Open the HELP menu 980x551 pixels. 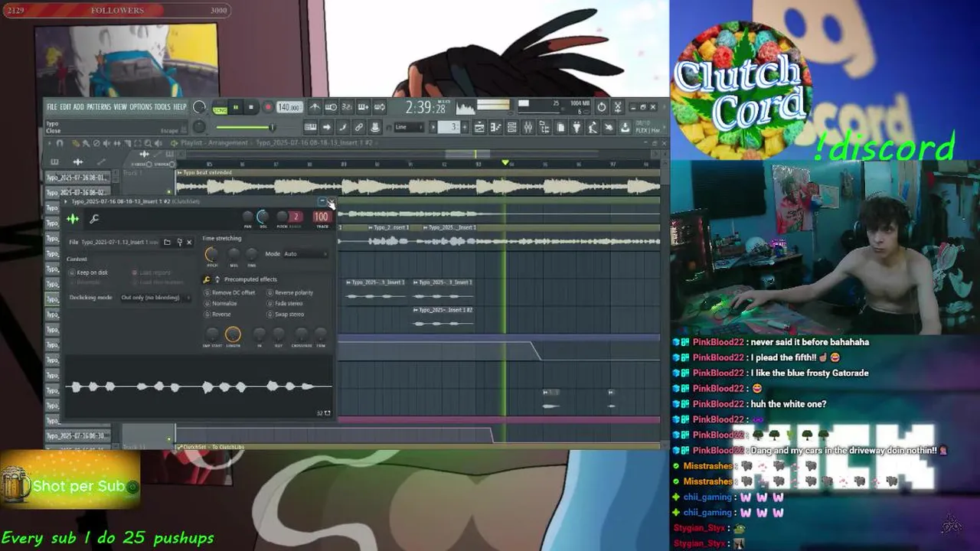[x=180, y=107]
